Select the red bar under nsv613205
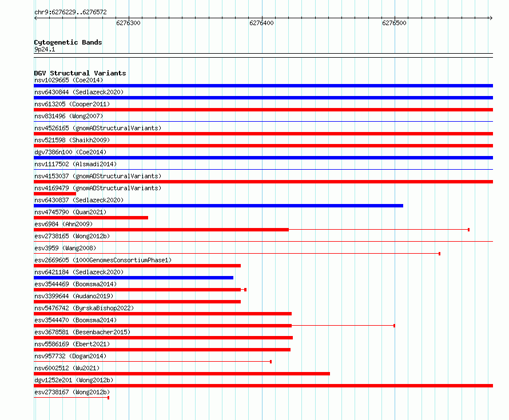 click(x=263, y=110)
